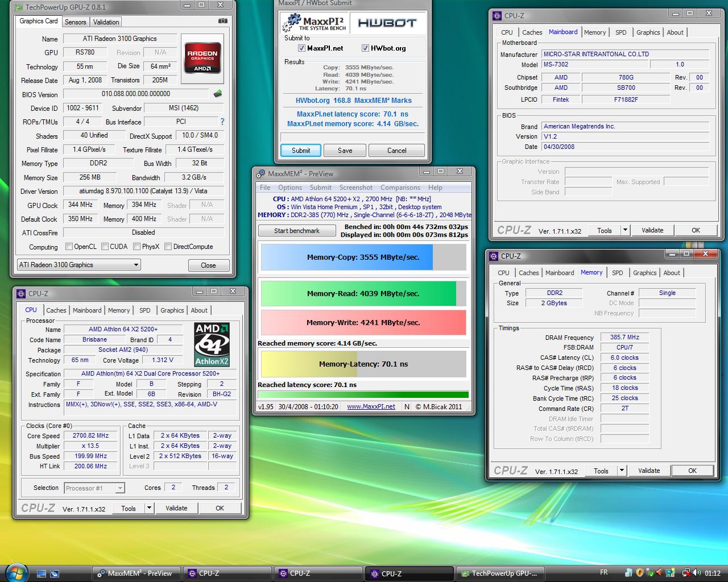Click the HWBOT logo in MaxxPI window

[x=387, y=23]
